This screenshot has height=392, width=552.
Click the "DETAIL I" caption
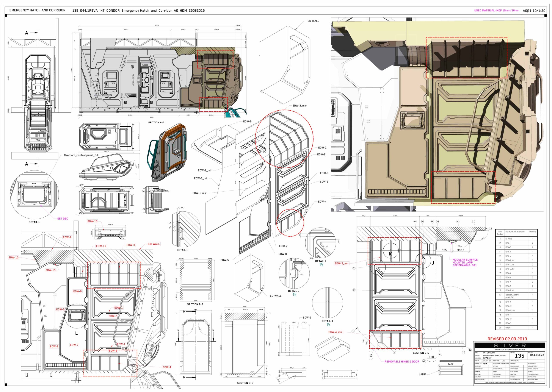(320, 261)
